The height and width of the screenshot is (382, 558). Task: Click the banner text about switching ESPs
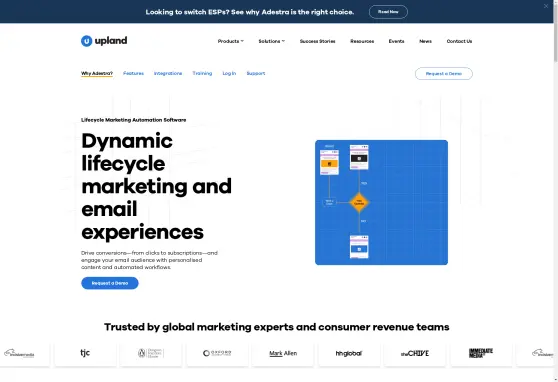click(x=250, y=12)
